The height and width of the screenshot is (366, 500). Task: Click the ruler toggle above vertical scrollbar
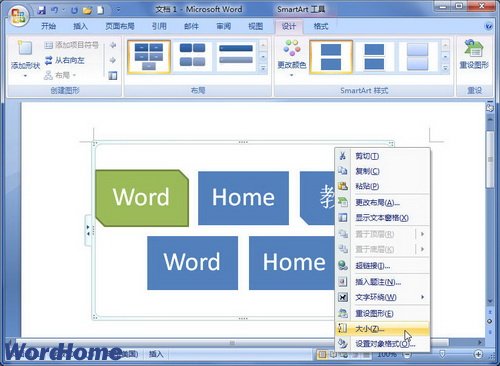point(490,108)
